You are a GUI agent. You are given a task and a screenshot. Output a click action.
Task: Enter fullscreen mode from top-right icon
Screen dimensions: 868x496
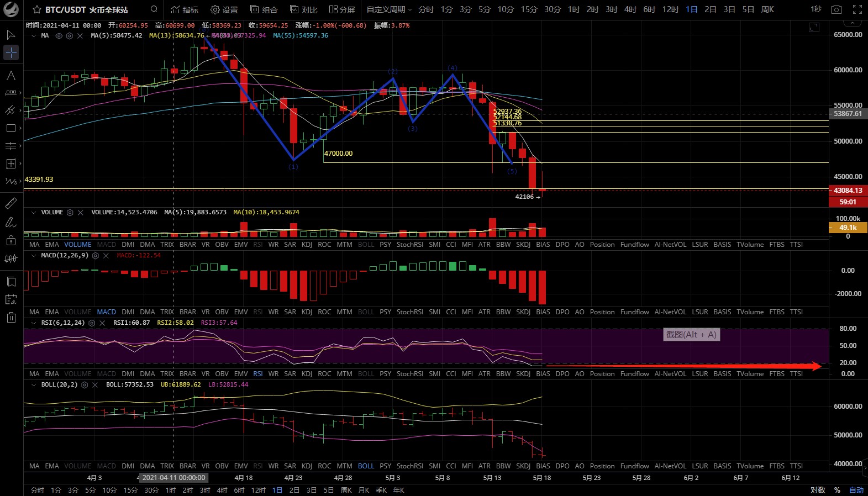[857, 9]
